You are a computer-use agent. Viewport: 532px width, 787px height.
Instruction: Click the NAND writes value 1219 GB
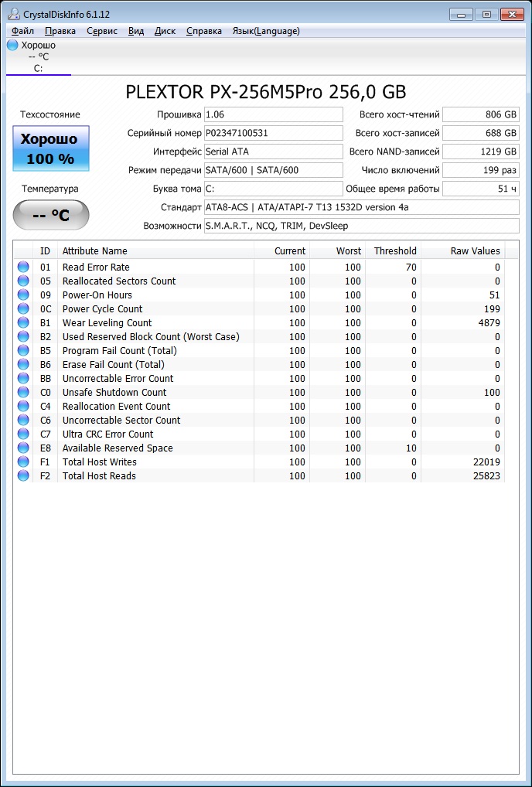pyautogui.click(x=481, y=152)
